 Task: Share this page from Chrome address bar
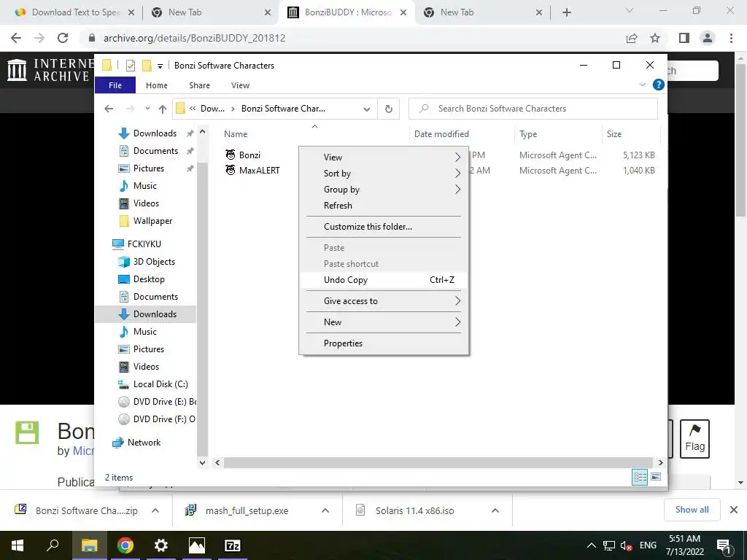point(632,38)
